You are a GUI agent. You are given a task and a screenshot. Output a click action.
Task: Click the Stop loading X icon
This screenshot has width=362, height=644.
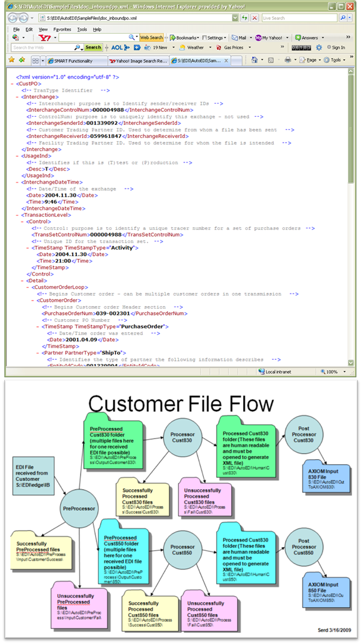[254, 18]
